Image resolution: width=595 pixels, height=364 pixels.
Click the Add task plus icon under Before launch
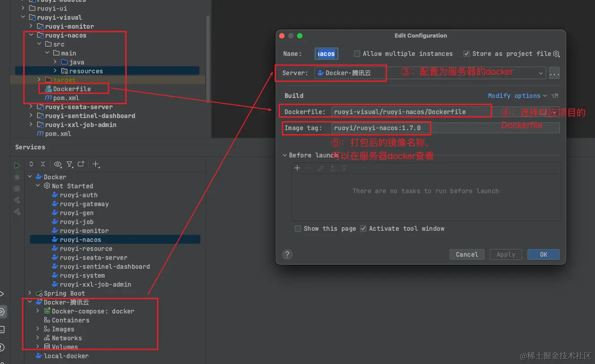297,168
